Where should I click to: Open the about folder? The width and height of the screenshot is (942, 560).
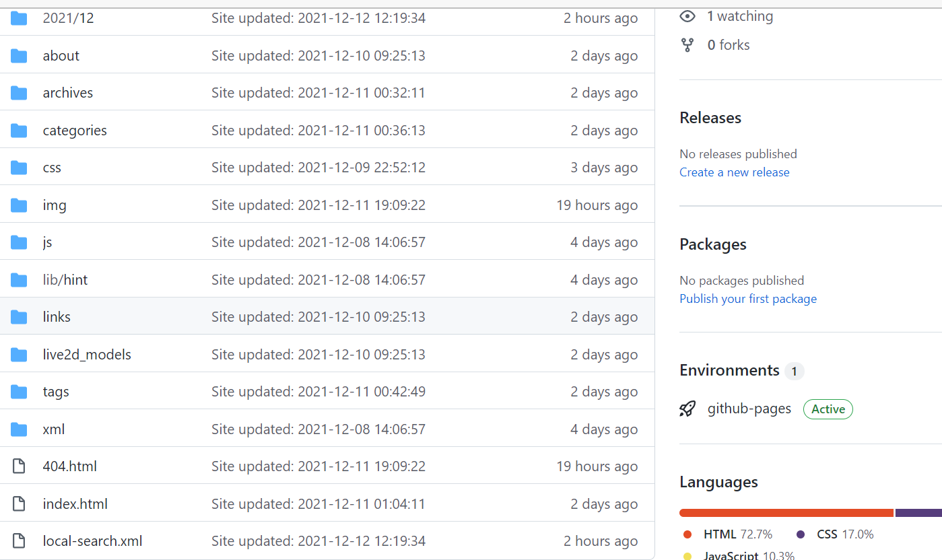pos(61,56)
